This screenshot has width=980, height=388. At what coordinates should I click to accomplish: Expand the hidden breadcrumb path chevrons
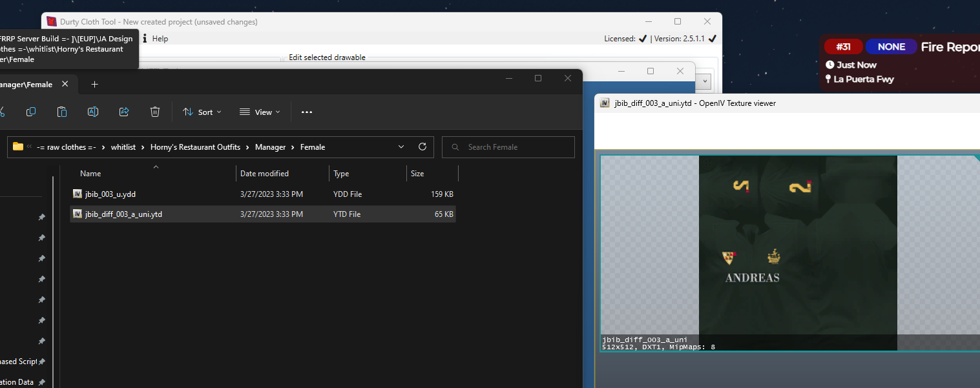29,147
